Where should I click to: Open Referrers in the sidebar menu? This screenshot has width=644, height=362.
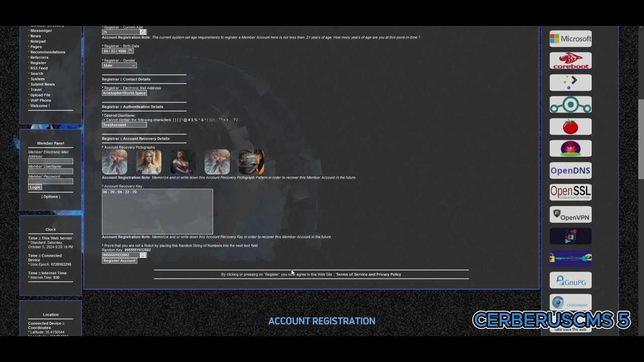39,57
